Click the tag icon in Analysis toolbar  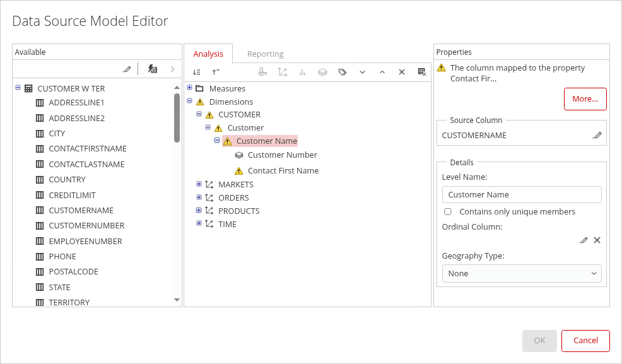click(343, 73)
